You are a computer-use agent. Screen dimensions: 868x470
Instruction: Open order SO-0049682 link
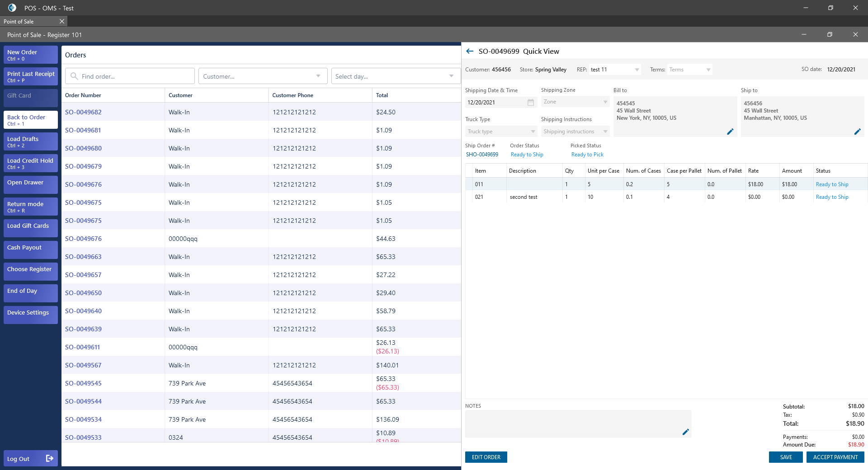click(x=83, y=112)
